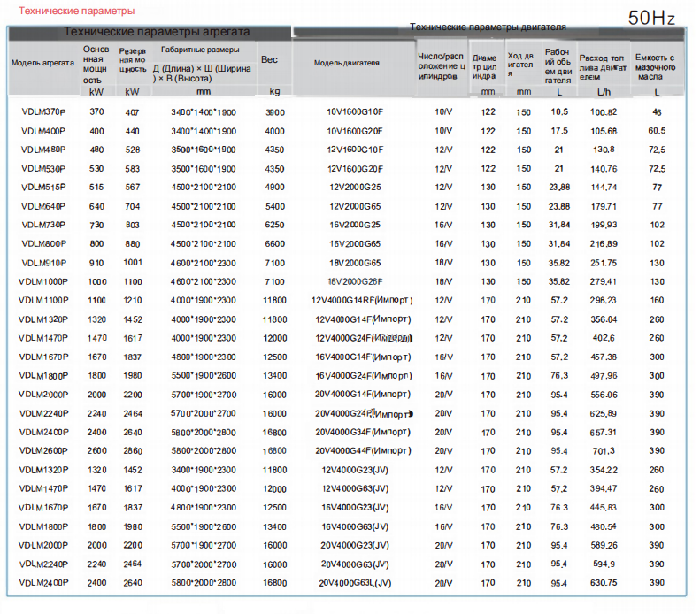Click engine model 10V1600G10F
The width and height of the screenshot is (700, 614).
coord(355,112)
